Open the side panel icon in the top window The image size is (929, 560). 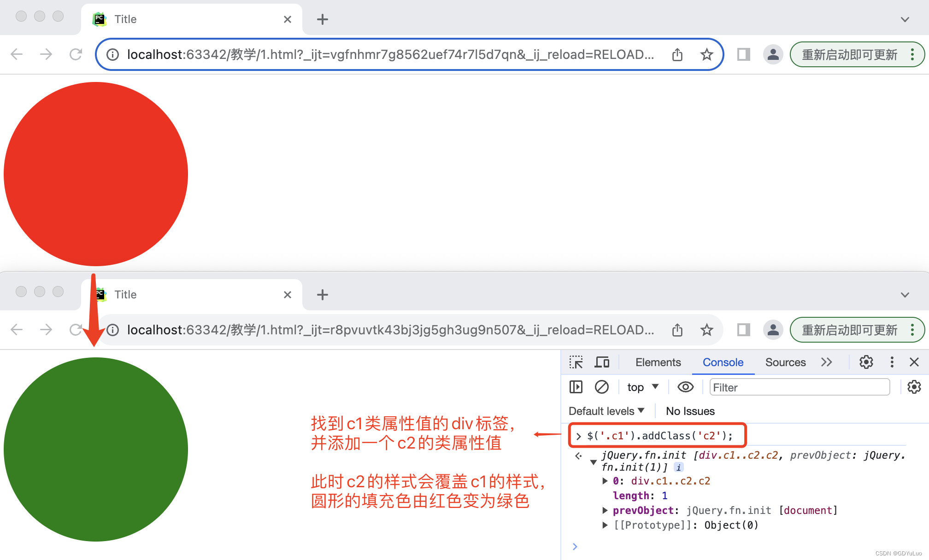[743, 55]
